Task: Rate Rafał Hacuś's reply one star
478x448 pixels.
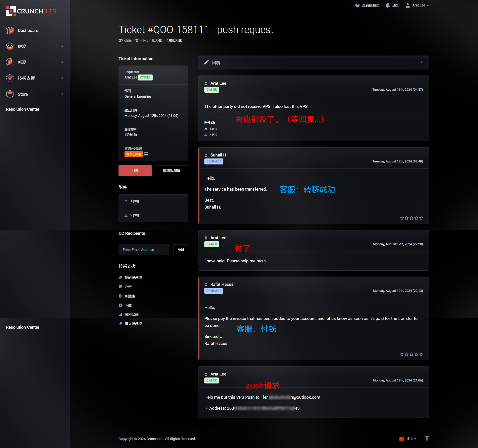Action: [402, 354]
